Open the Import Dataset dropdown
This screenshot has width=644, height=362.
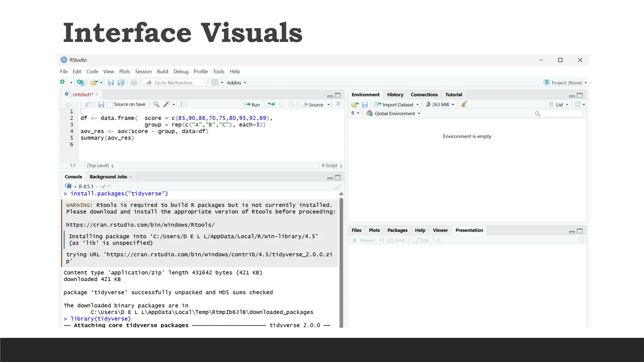coord(396,105)
